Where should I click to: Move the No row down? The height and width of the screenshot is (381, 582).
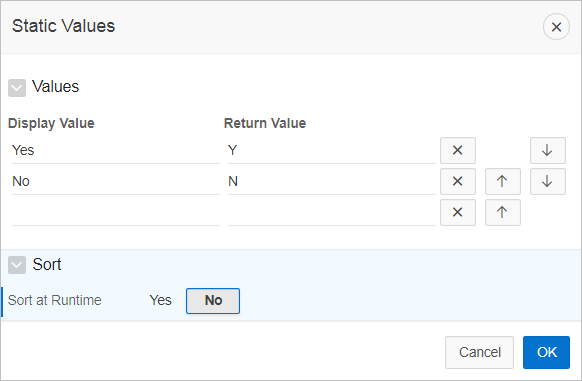[x=547, y=181]
